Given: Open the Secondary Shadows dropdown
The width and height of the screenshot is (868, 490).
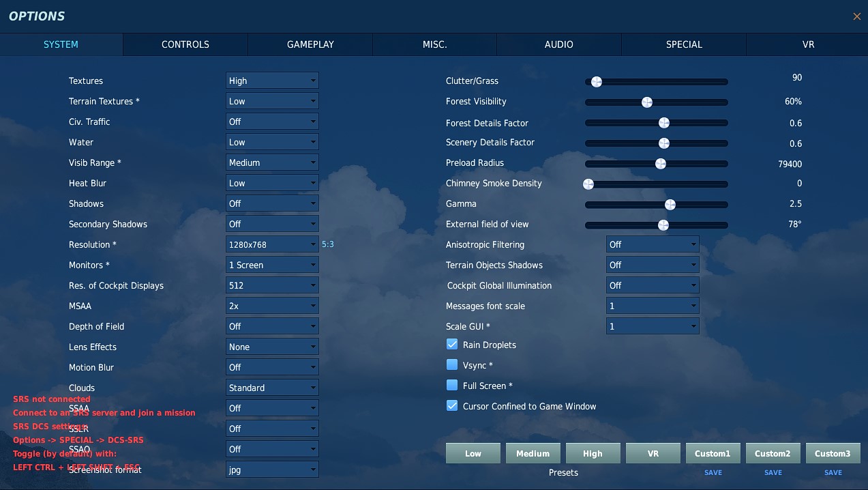Looking at the screenshot, I should 272,224.
